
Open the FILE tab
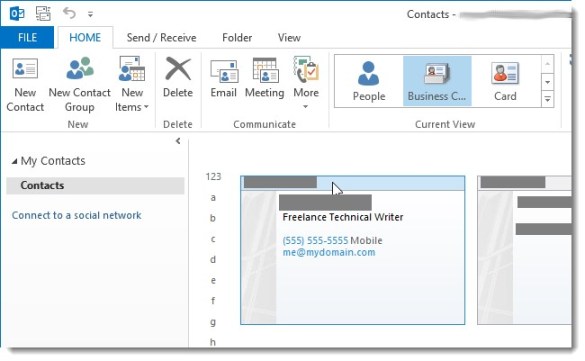27,37
